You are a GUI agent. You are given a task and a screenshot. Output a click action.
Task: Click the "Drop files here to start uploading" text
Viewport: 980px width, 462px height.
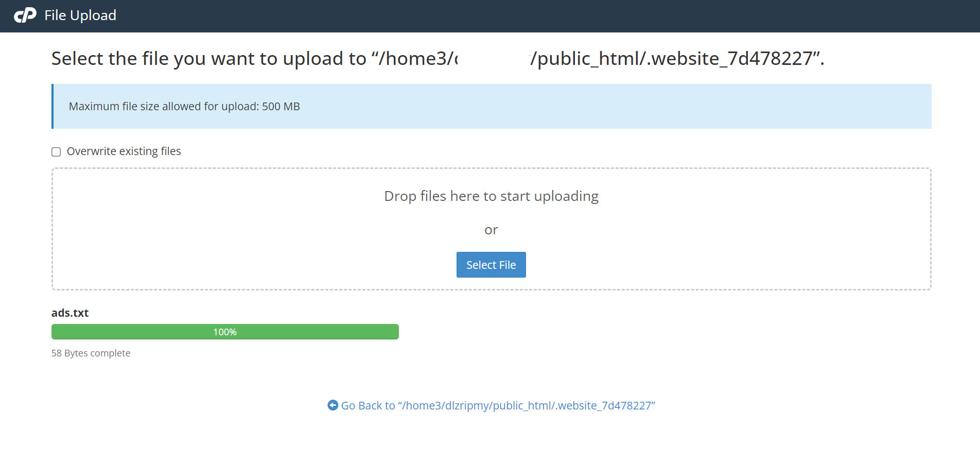(491, 196)
